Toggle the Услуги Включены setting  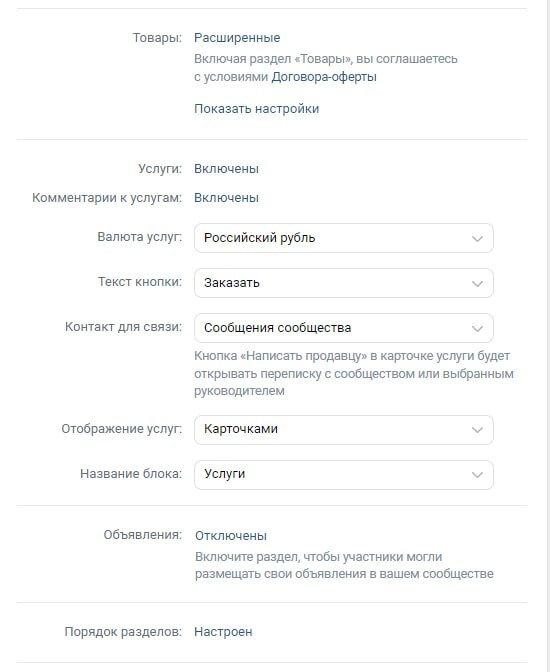pyautogui.click(x=226, y=169)
